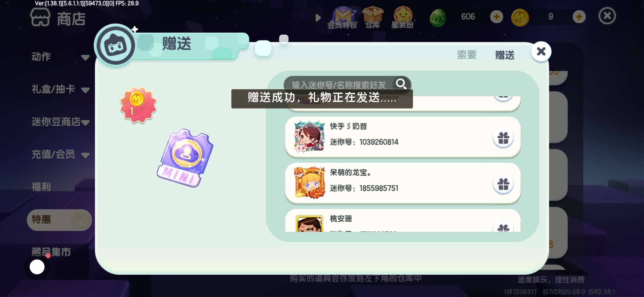The width and height of the screenshot is (644, 297).
Task: Open 藏品集市 marketplace
Action: pyautogui.click(x=51, y=252)
